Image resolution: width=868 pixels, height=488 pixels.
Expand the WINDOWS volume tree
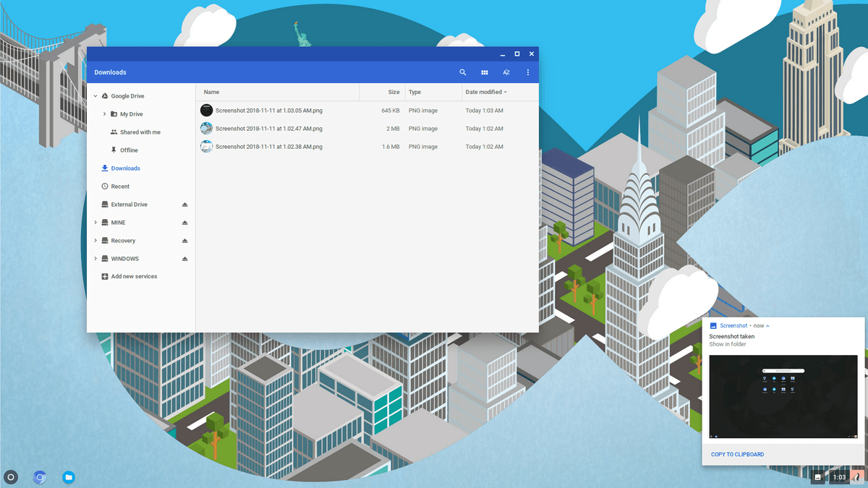point(95,259)
